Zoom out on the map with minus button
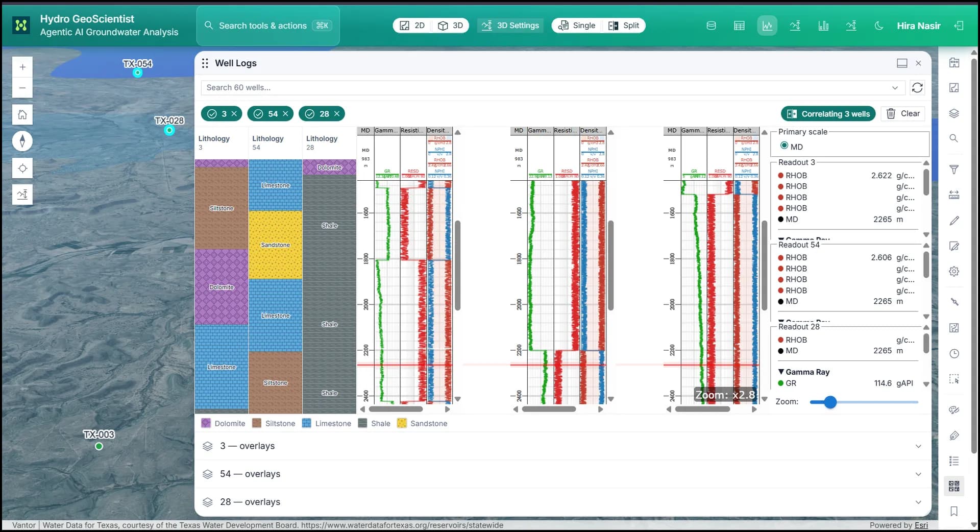This screenshot has height=532, width=980. (x=22, y=88)
